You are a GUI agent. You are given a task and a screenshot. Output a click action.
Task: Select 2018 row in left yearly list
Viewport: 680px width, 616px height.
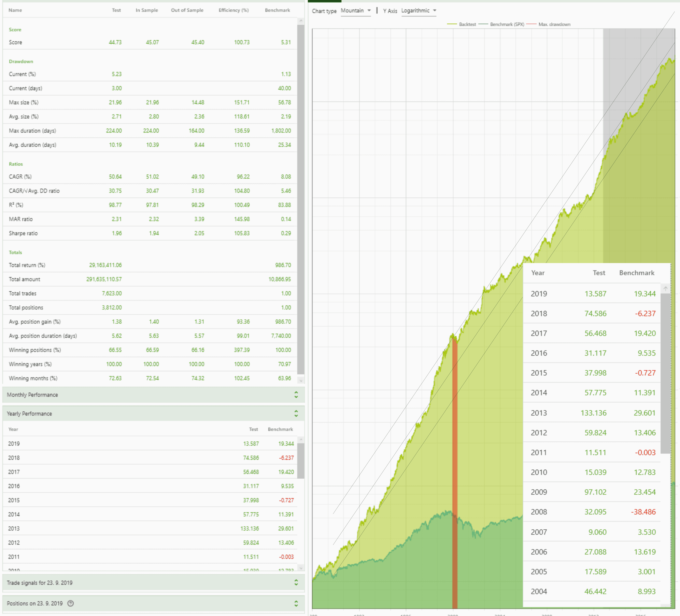click(x=150, y=458)
